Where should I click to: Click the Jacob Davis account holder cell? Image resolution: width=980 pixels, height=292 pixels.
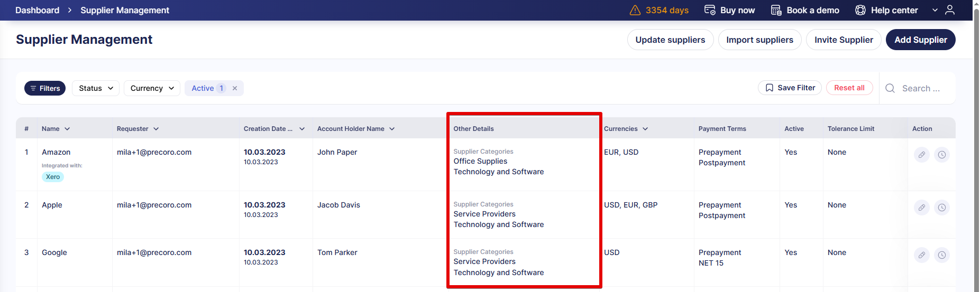(x=338, y=205)
